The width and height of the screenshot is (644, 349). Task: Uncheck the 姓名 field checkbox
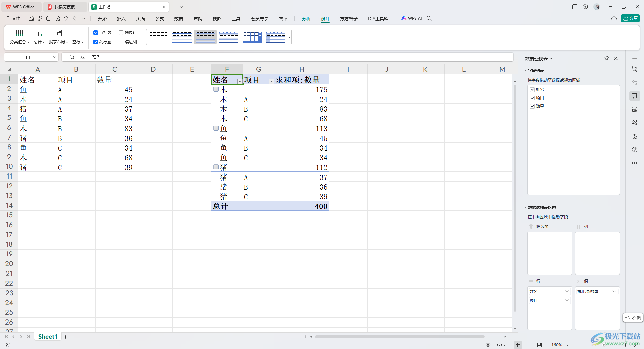tap(532, 90)
